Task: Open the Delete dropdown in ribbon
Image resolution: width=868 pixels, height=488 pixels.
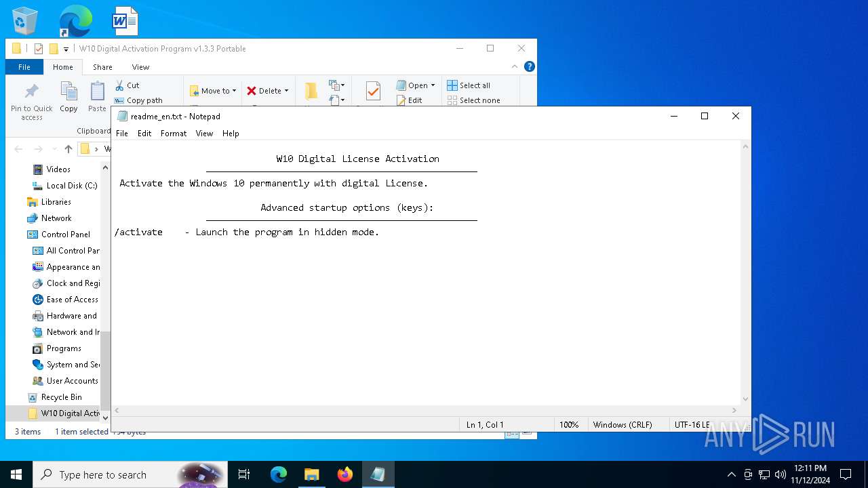Action: [267, 91]
